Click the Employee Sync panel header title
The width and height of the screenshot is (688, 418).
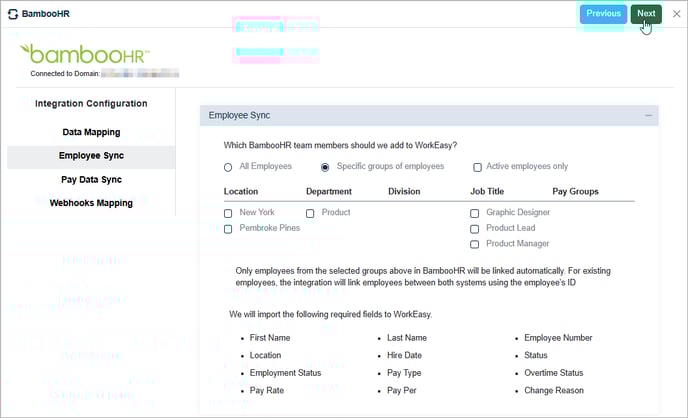(239, 115)
